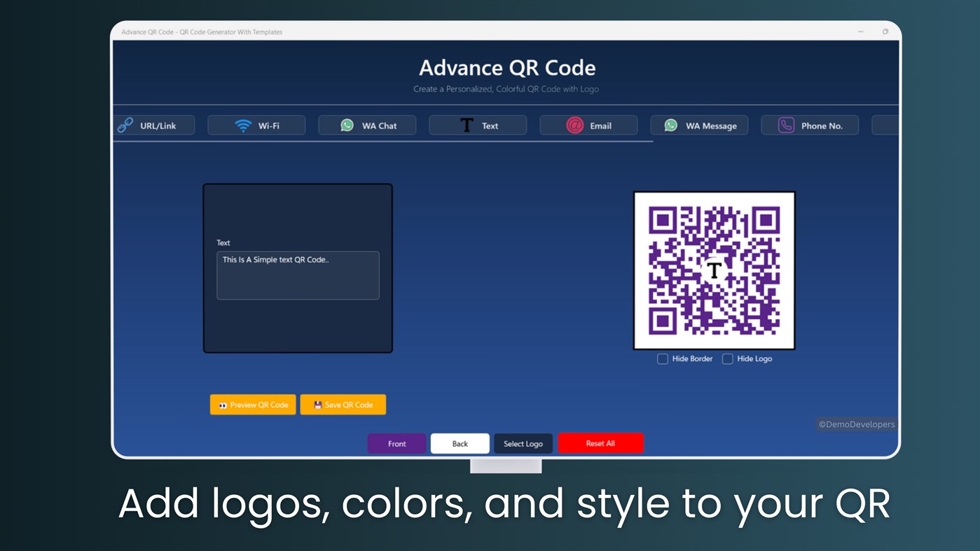Enable the Hide Border checkbox
The height and width of the screenshot is (551, 980).
(662, 358)
